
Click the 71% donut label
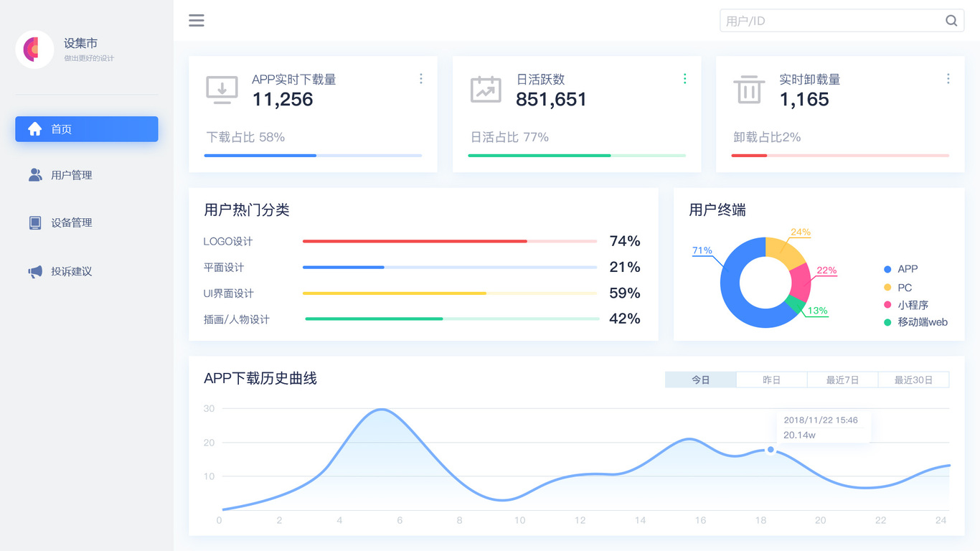point(702,250)
